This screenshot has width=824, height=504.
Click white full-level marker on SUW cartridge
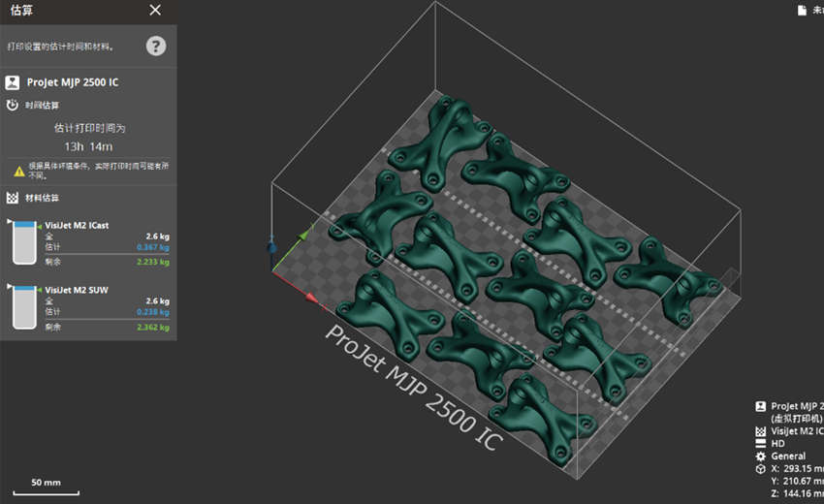(x=9, y=286)
